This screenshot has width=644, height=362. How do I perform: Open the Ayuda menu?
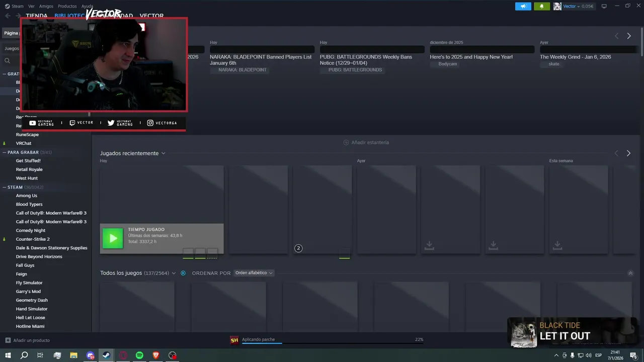(87, 6)
